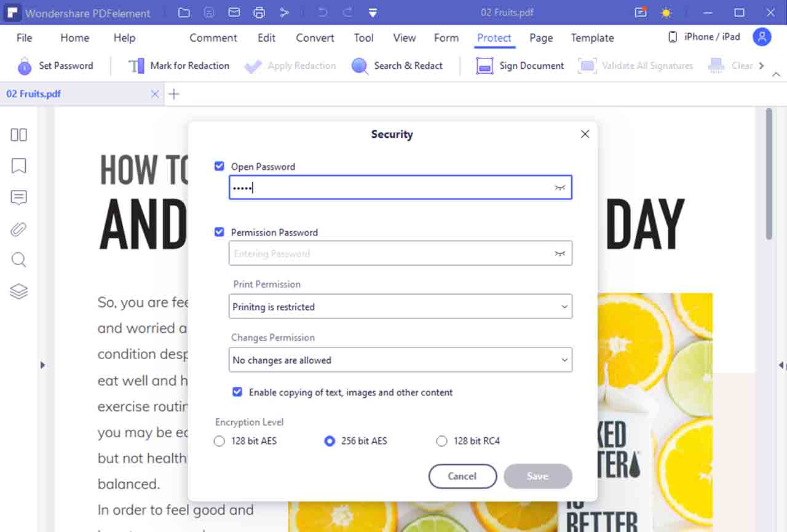Switch to the Comment tab
This screenshot has height=532, width=787.
(213, 38)
